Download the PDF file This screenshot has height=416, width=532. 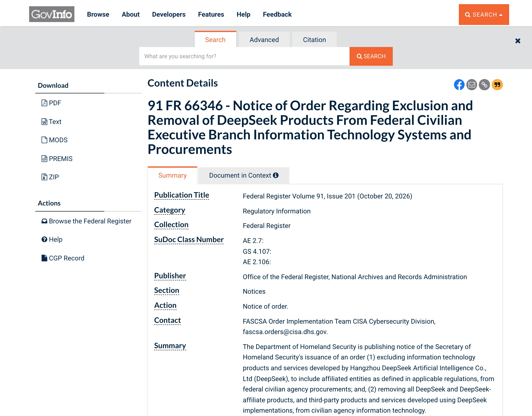[x=51, y=103]
